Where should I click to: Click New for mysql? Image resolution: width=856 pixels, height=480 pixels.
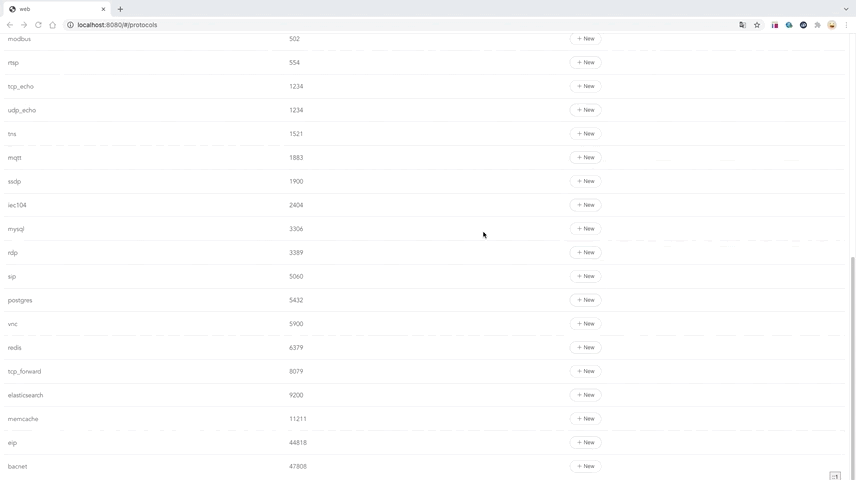585,229
